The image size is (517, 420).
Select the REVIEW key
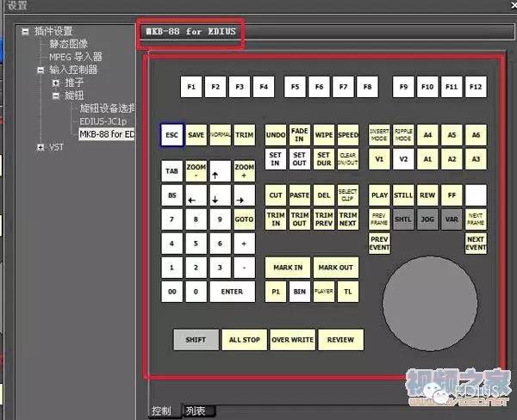pos(341,340)
